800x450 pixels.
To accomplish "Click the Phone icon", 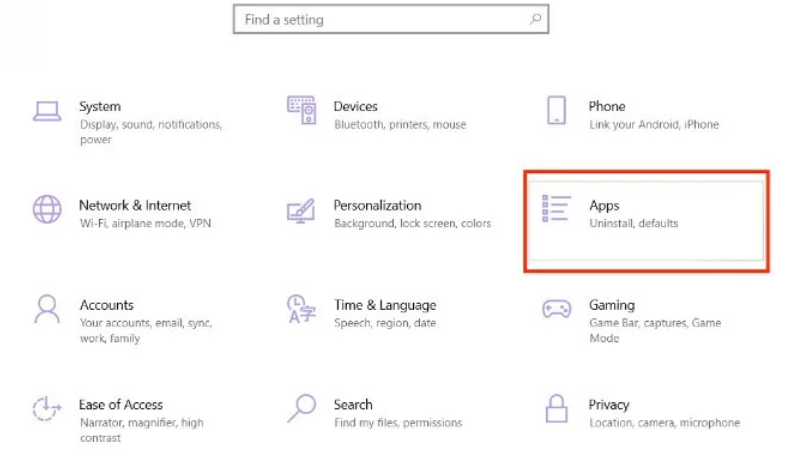I will [x=557, y=111].
